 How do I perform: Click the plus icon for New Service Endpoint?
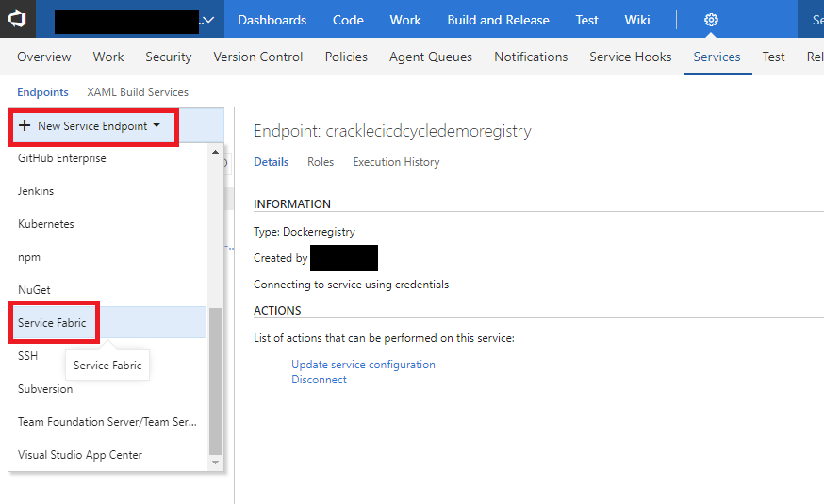(x=25, y=125)
